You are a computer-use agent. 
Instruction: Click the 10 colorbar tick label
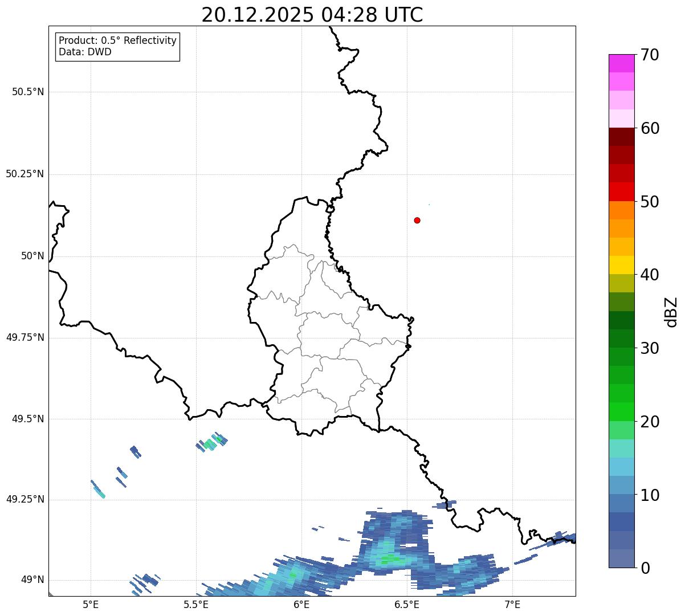click(650, 496)
